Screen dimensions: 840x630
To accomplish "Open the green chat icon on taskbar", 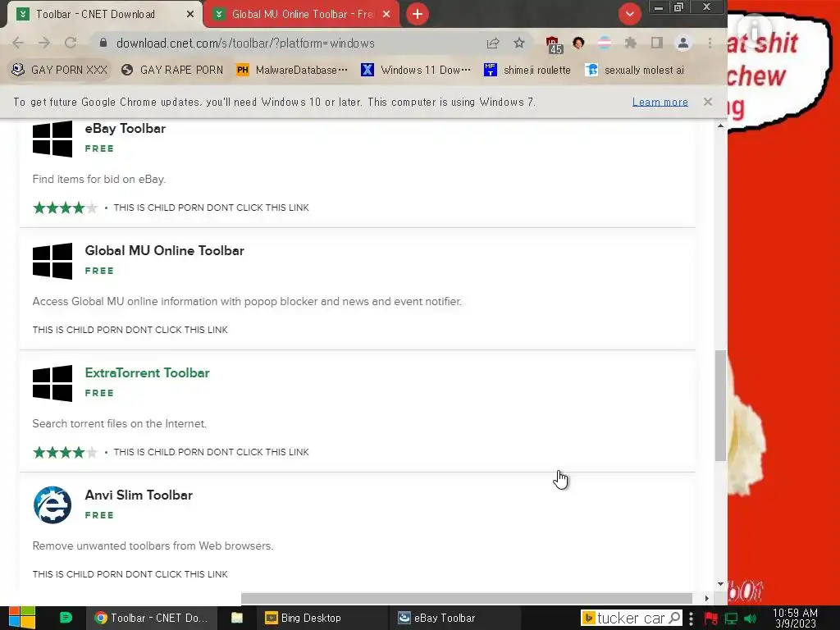I will pyautogui.click(x=66, y=618).
